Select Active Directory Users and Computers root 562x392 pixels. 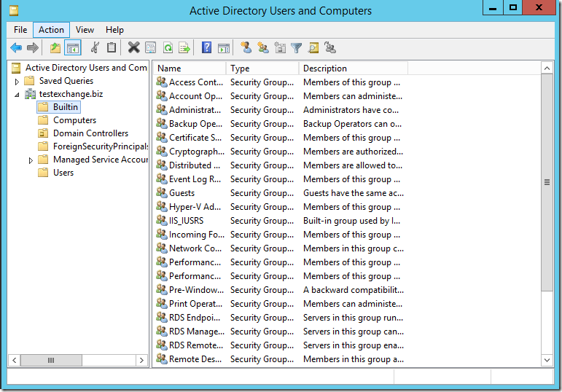[86, 68]
